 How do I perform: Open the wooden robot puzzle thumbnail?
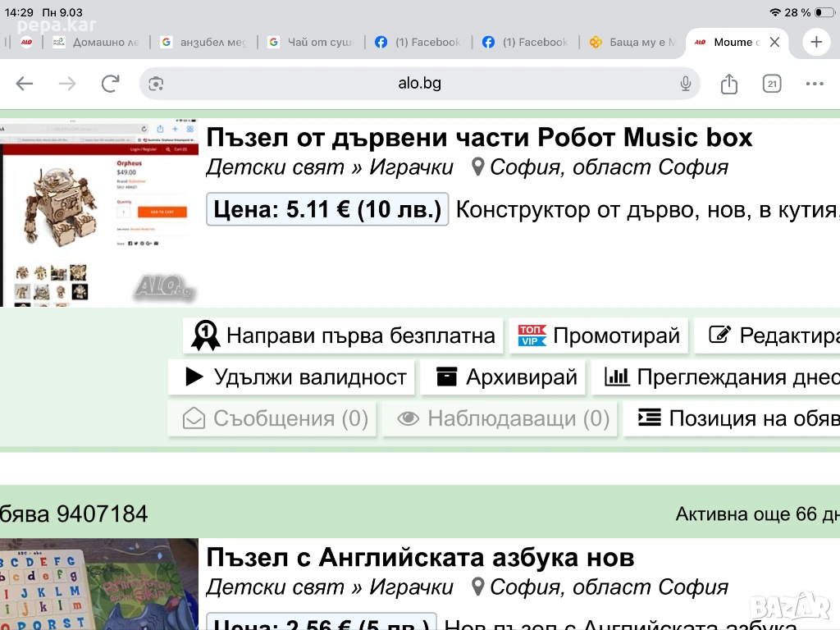coord(99,213)
